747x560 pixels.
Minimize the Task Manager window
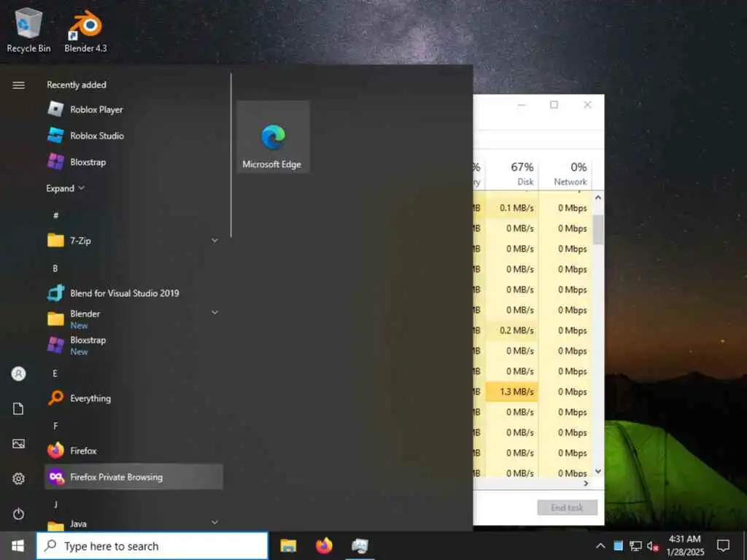[522, 105]
